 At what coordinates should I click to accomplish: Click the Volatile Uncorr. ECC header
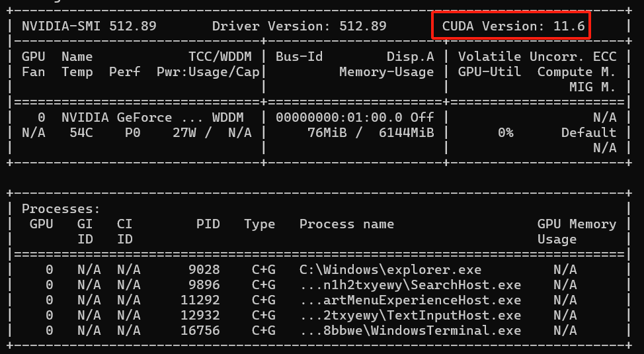click(x=537, y=57)
